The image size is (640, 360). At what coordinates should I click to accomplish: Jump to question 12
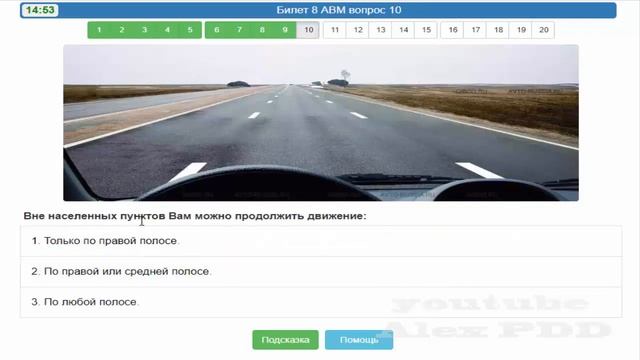(x=358, y=30)
